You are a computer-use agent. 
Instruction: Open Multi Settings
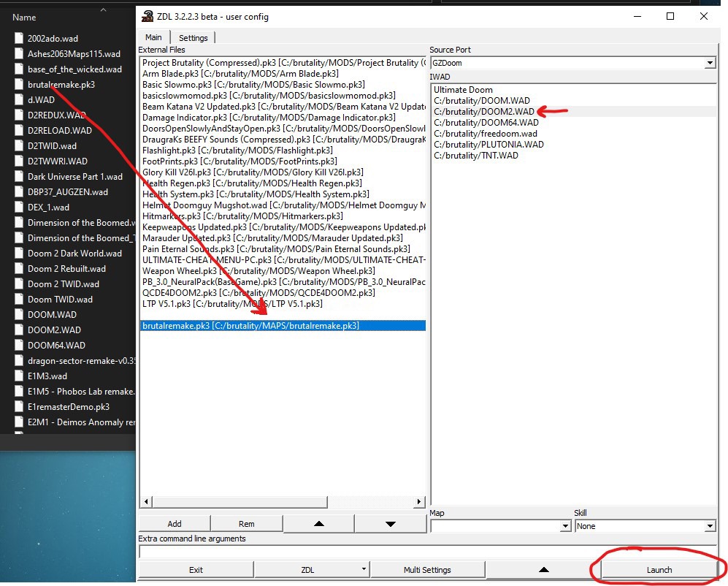click(427, 570)
